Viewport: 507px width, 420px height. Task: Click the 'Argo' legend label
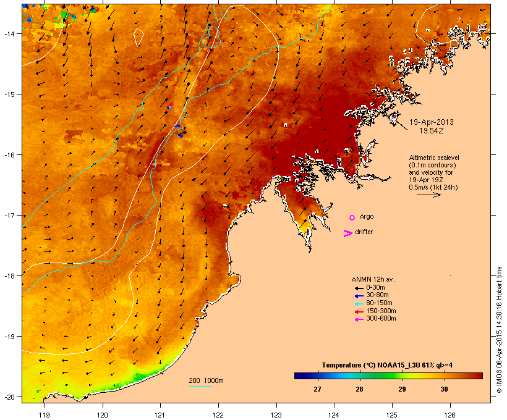point(367,216)
